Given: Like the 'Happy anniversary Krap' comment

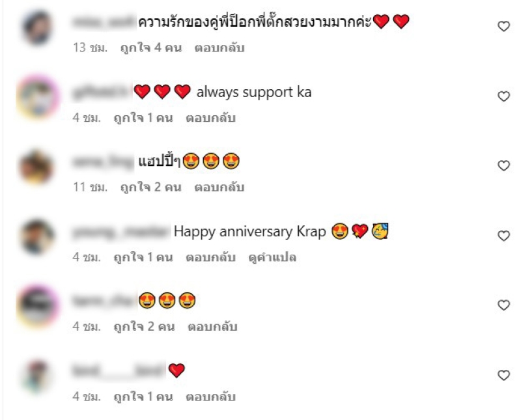Looking at the screenshot, I should (x=503, y=236).
